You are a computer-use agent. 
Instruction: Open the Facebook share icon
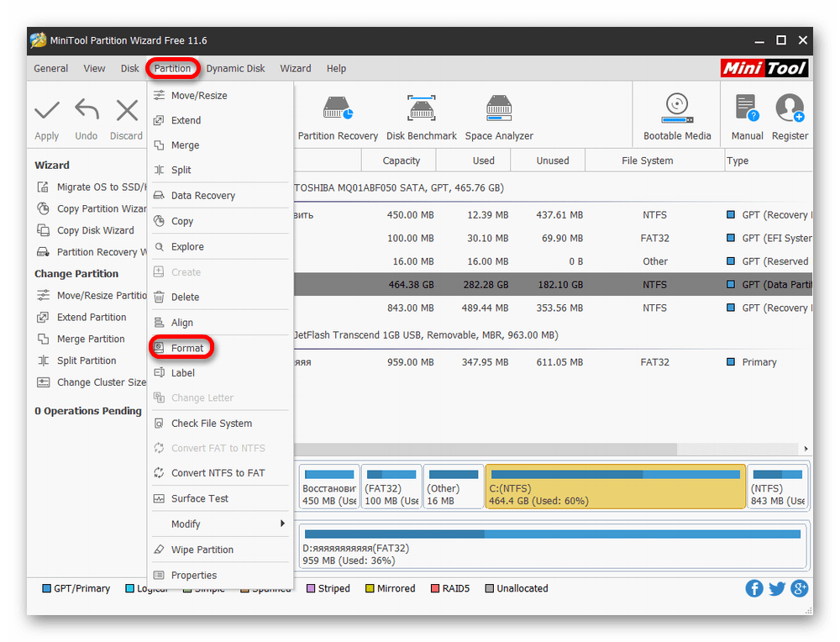point(753,588)
